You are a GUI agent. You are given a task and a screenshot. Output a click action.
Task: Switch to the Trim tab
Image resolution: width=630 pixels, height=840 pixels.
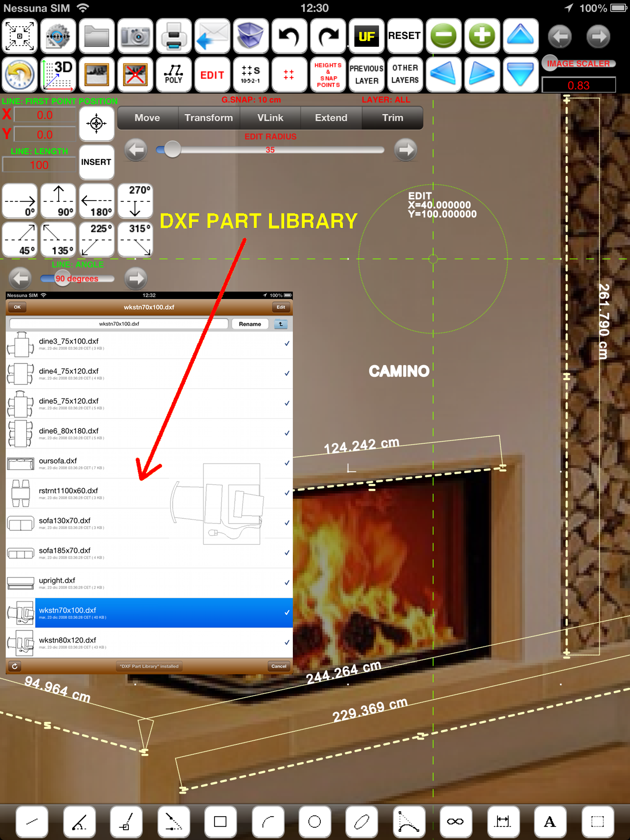coord(393,118)
